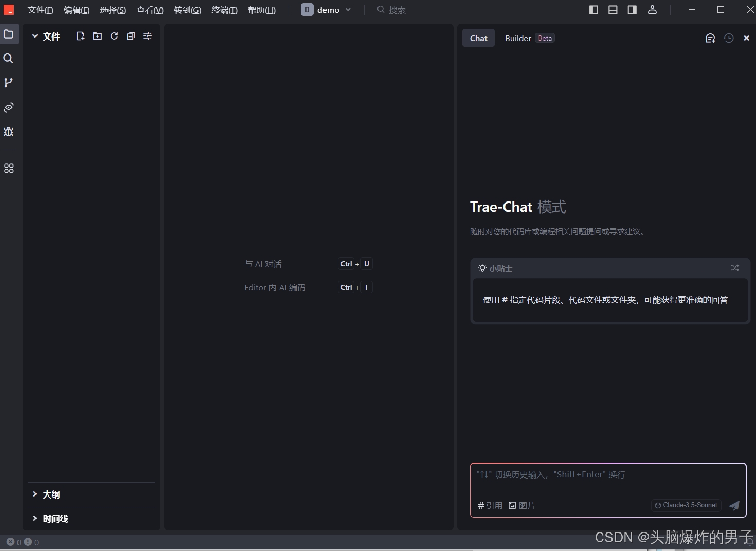Click the #引用 reference button
Screen dimensions: 756x551
click(490, 505)
